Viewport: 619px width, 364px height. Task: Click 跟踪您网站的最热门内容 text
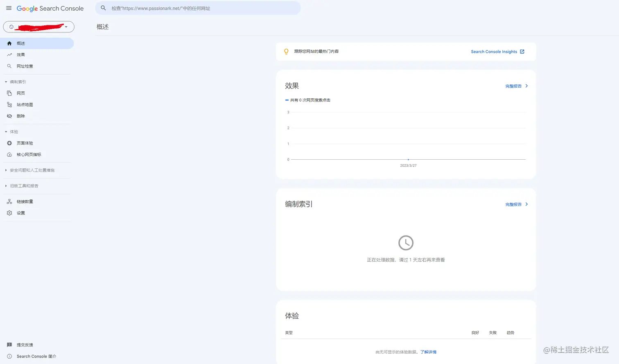(316, 52)
